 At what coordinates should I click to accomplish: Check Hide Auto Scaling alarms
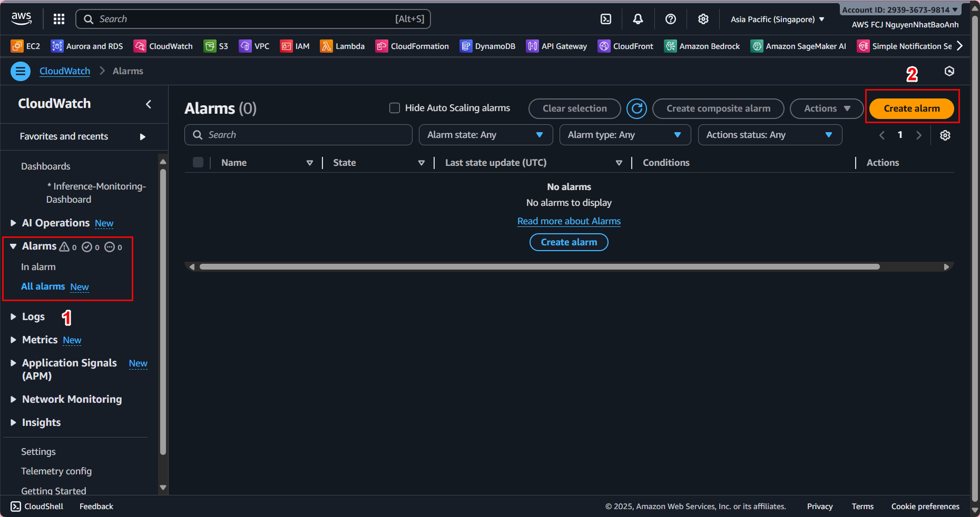(395, 108)
